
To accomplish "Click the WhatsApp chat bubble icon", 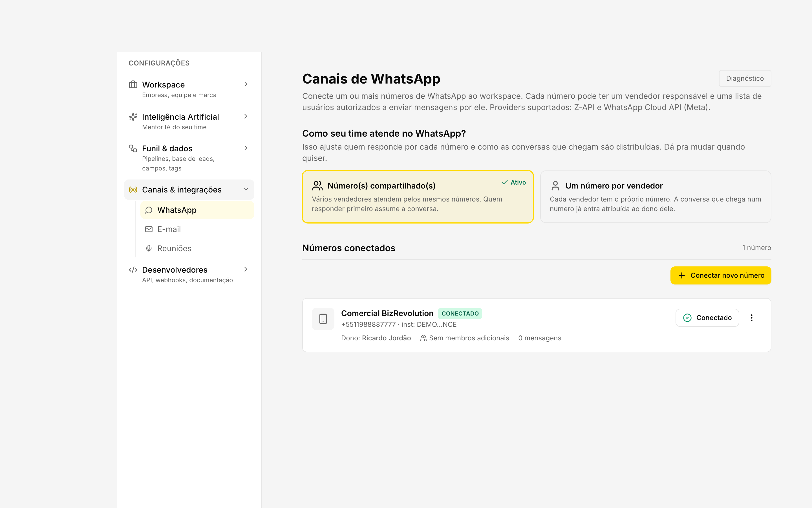I will tap(149, 210).
